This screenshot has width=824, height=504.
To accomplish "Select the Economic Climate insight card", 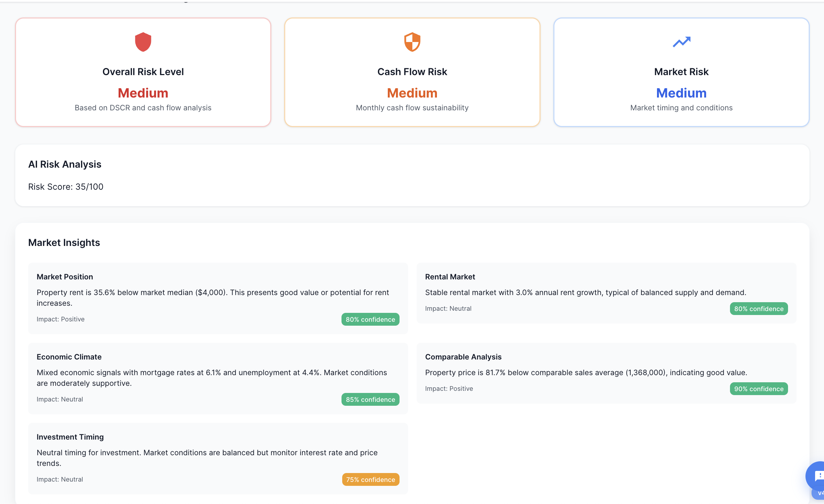I will [x=69, y=357].
